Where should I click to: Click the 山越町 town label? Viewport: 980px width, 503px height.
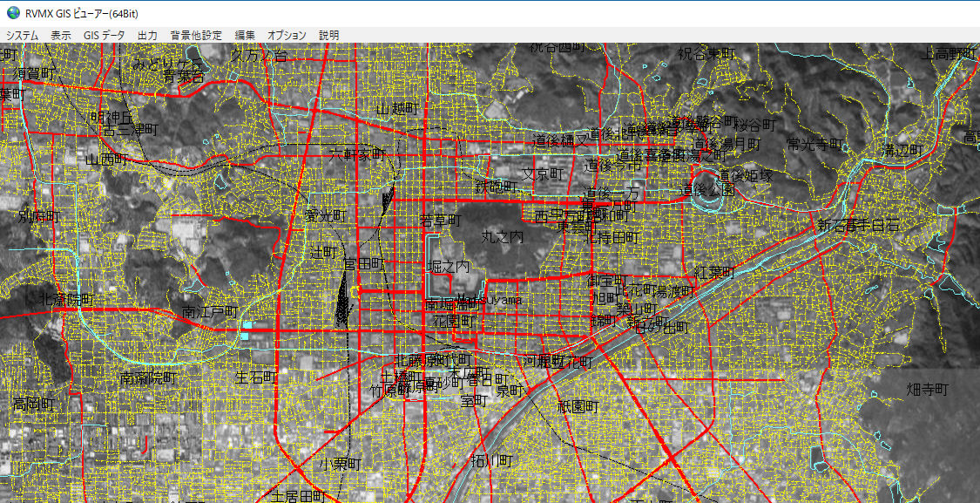(397, 109)
